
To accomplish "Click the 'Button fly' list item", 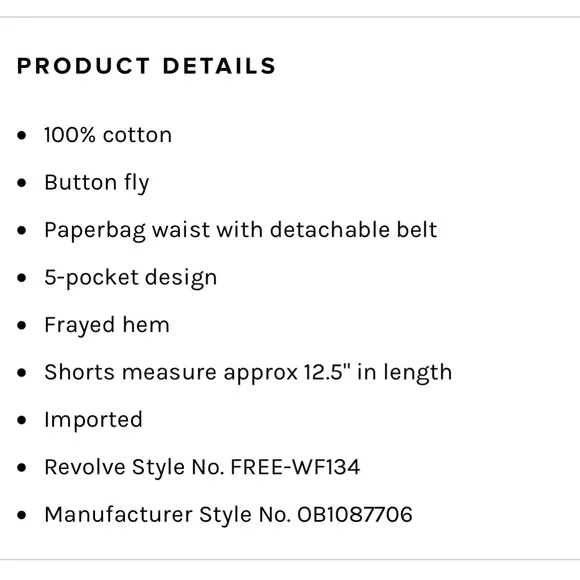I will coord(97,183).
